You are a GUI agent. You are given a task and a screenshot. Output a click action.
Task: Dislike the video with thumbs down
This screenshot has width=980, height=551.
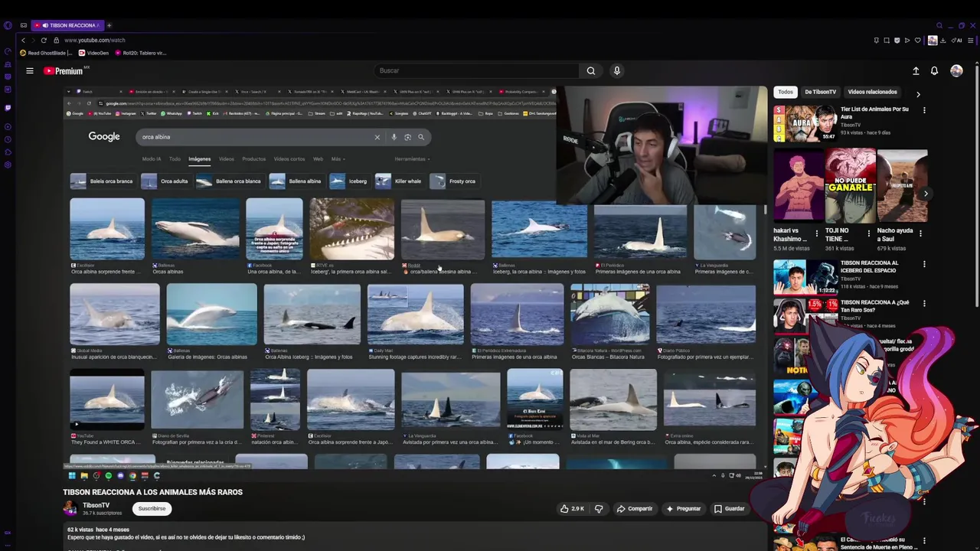pos(599,508)
